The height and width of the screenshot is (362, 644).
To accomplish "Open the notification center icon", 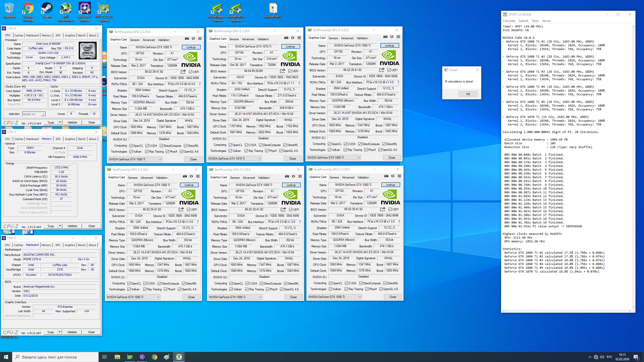I will [x=636, y=357].
